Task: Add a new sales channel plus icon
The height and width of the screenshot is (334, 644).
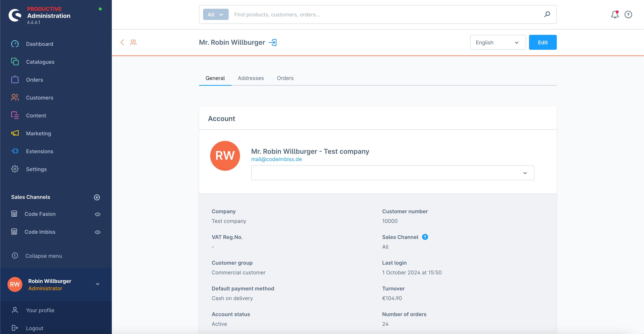Action: click(97, 197)
